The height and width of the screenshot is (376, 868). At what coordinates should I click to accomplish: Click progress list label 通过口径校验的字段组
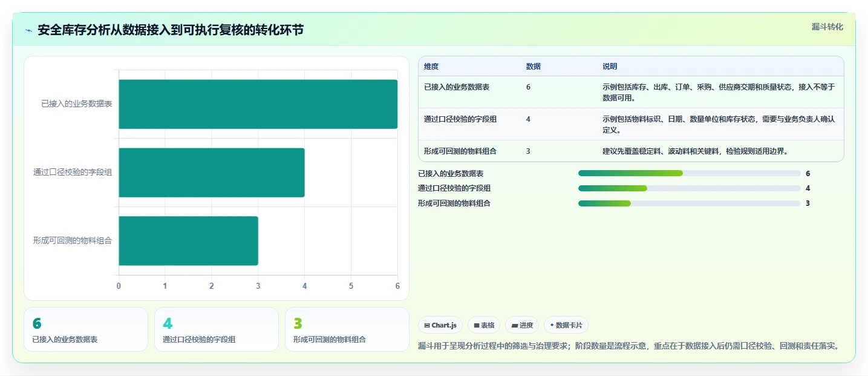coord(454,188)
